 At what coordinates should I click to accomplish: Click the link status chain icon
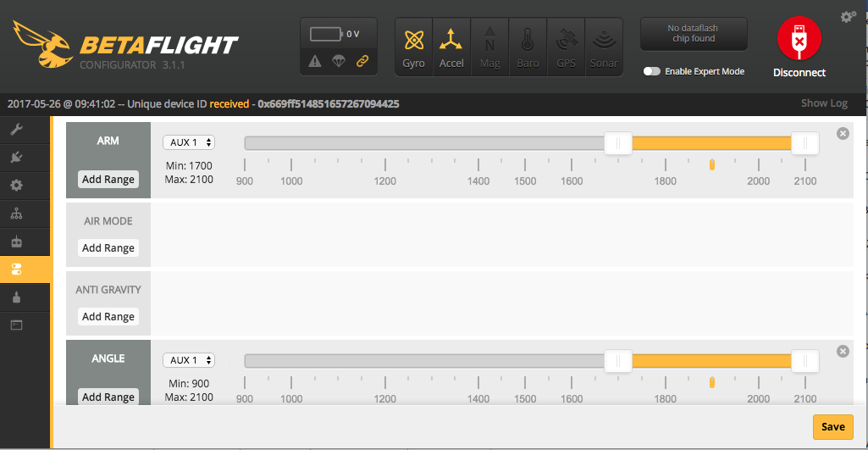click(x=362, y=62)
